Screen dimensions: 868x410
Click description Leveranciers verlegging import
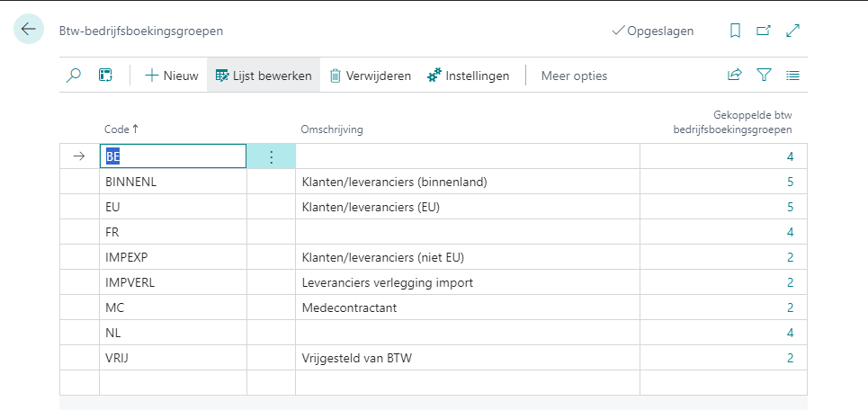(388, 282)
